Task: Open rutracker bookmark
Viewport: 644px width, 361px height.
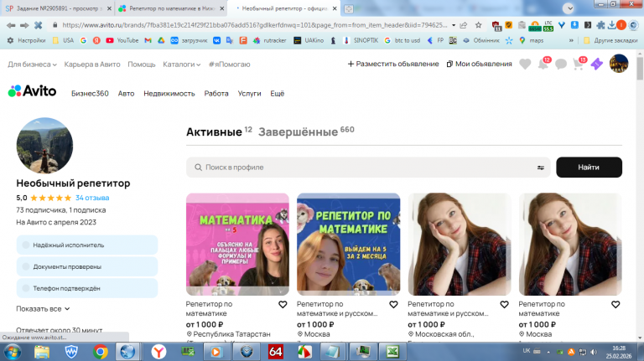Action: pyautogui.click(x=269, y=40)
